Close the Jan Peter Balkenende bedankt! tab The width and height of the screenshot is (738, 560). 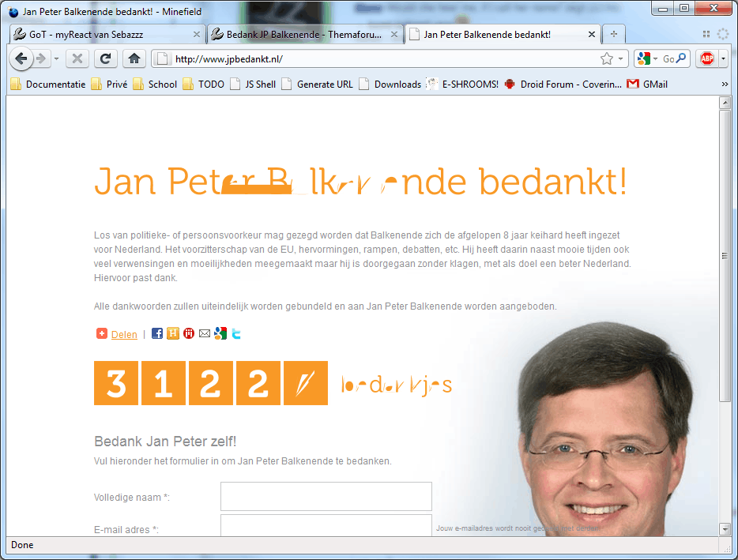(592, 34)
